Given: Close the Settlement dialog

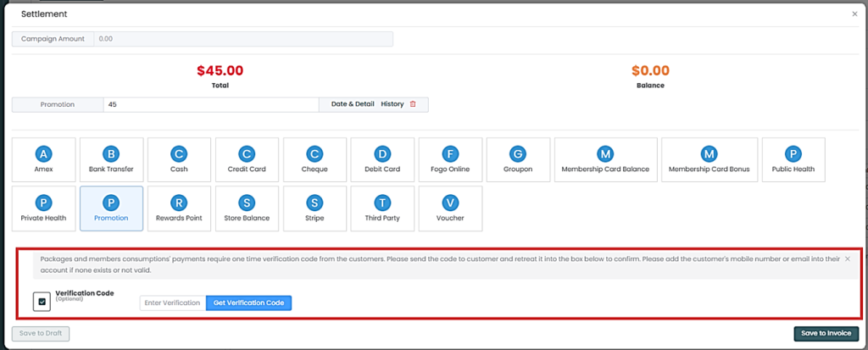Looking at the screenshot, I should tap(854, 14).
